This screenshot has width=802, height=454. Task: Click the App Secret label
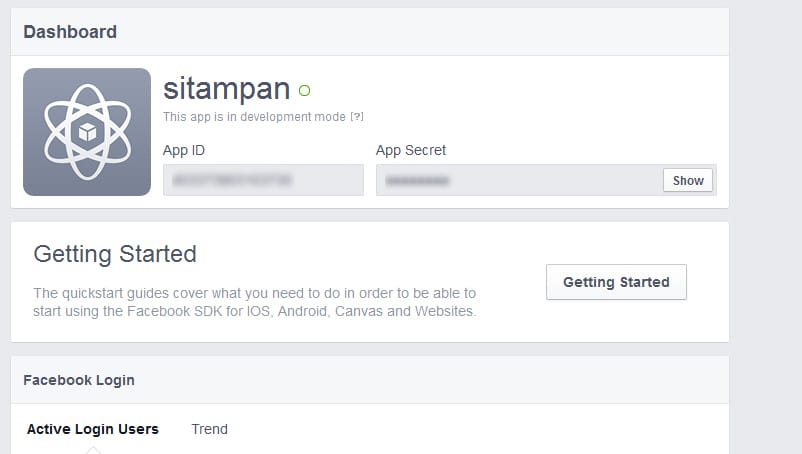(411, 150)
